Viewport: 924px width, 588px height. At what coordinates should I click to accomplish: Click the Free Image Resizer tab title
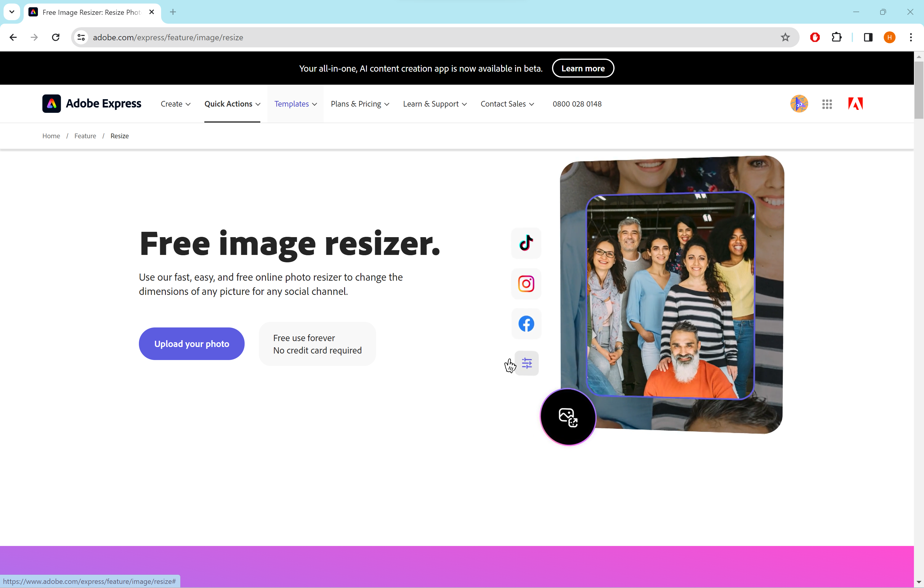point(91,12)
